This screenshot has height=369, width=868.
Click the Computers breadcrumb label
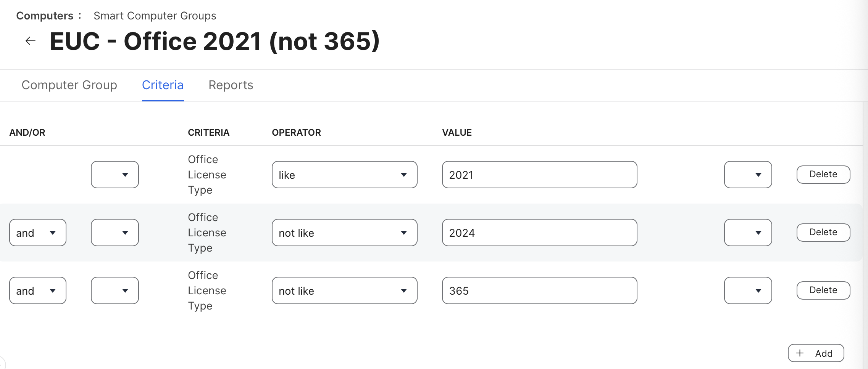point(45,16)
